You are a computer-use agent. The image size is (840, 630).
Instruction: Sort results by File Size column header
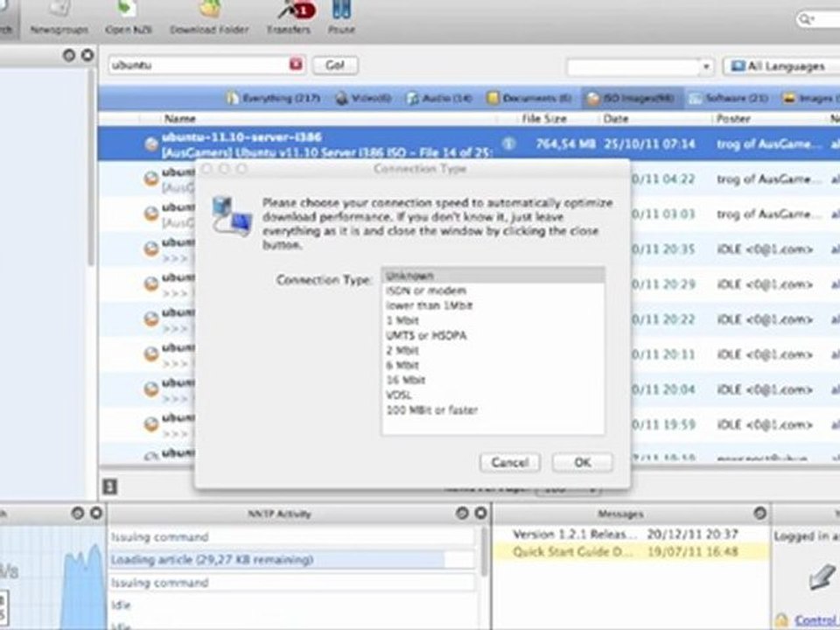[x=544, y=118]
